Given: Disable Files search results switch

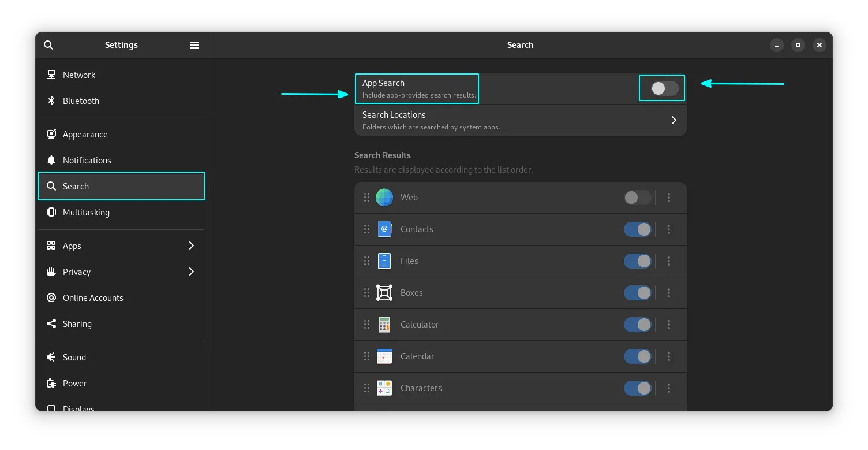Looking at the screenshot, I should click(637, 261).
